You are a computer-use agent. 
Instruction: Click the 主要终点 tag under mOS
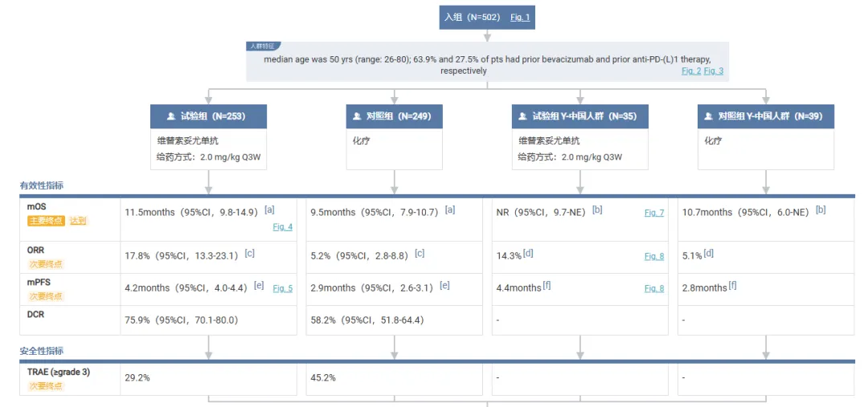click(x=46, y=221)
